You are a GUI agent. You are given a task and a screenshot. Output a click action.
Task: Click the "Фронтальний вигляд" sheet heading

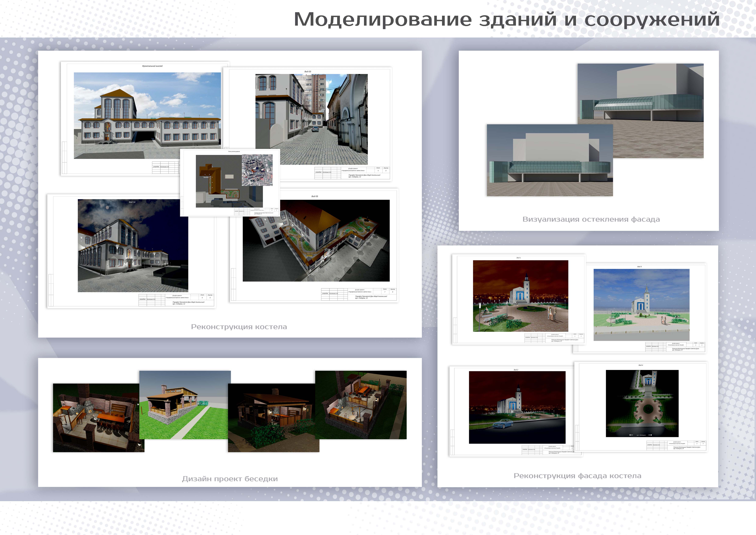tap(152, 66)
